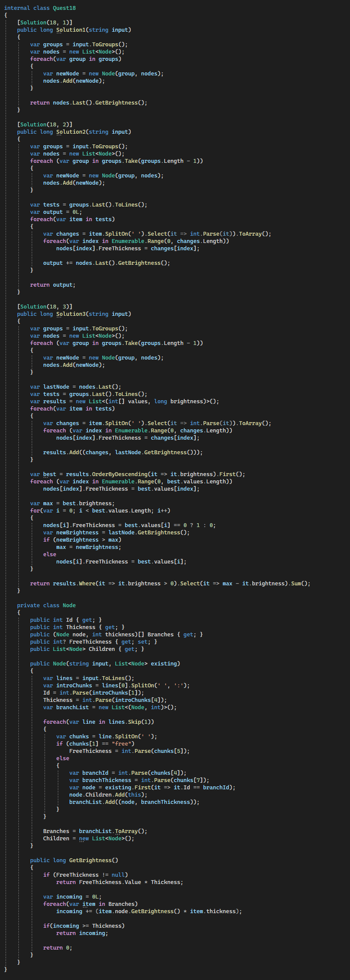Click 'var newBrightness = lastNode.GetBrightness();' line
350x980 pixels.
[x=117, y=532]
